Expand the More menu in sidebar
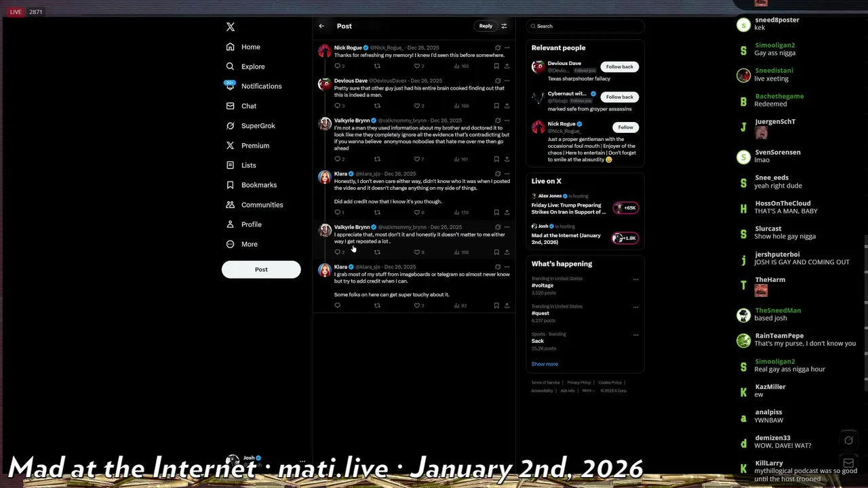The height and width of the screenshot is (488, 868). 242,244
